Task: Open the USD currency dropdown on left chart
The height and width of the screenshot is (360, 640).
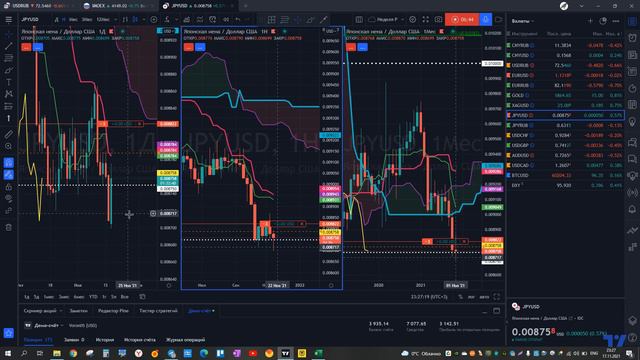Action: [x=168, y=31]
